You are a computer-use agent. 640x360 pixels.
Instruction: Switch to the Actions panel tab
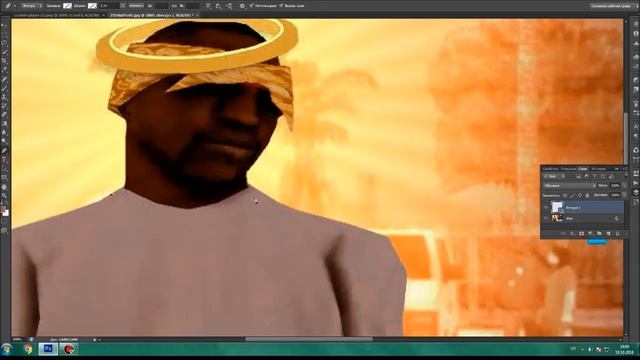click(569, 169)
